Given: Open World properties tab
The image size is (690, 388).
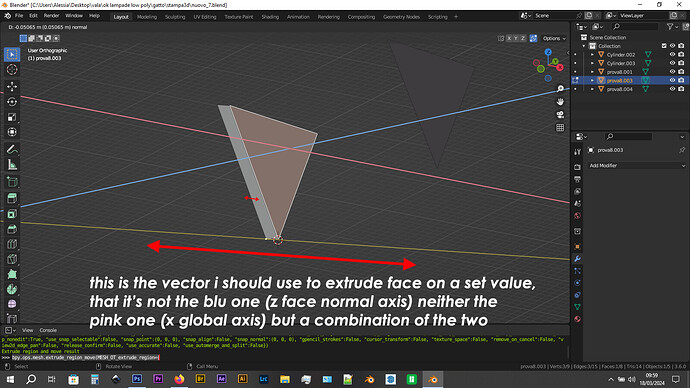Looking at the screenshot, I should (x=577, y=216).
